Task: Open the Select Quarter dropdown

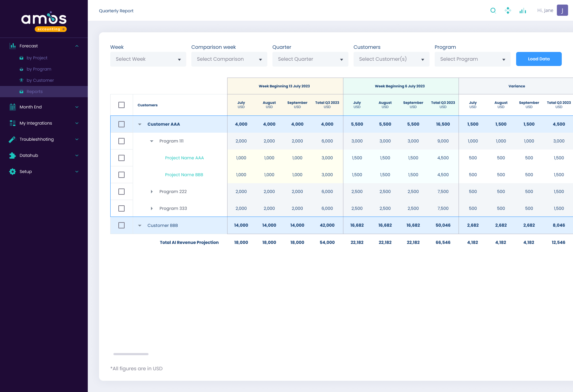Action: click(310, 59)
